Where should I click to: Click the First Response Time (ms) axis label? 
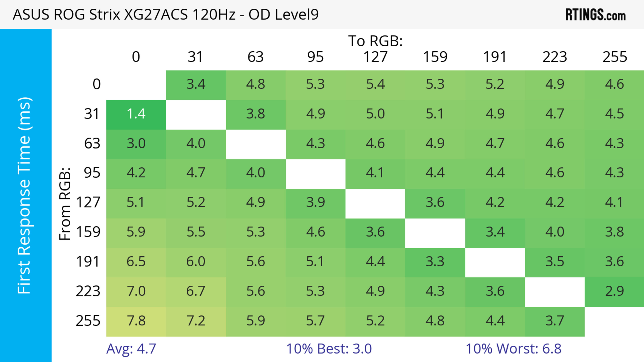click(24, 195)
